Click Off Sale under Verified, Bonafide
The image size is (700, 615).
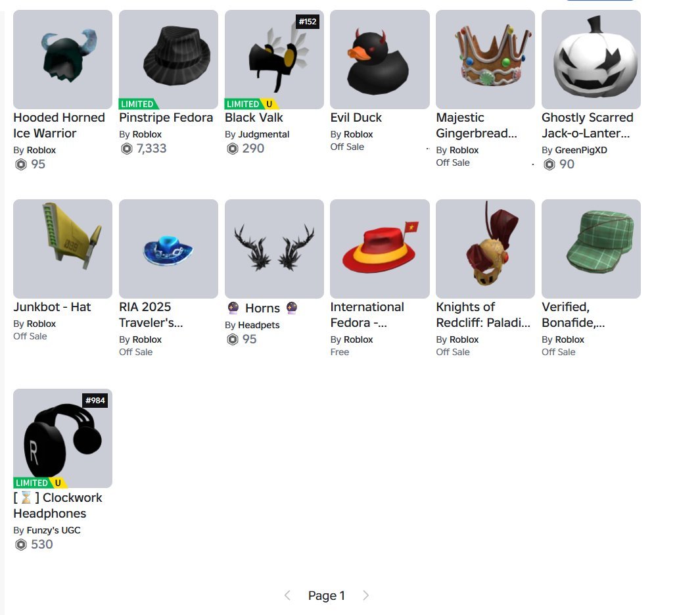pos(559,353)
